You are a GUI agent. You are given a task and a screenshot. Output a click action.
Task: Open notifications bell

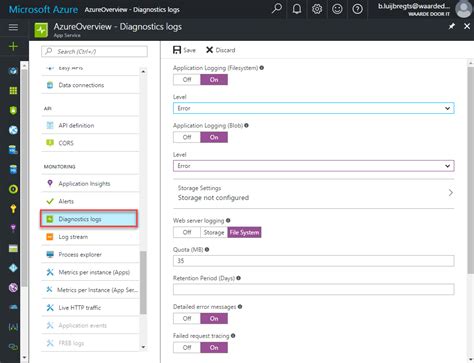click(297, 9)
